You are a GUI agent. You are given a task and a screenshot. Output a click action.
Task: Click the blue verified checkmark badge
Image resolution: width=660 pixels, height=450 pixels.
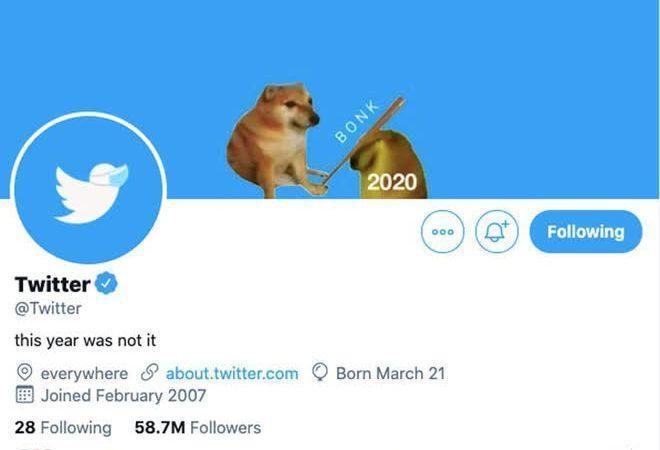coord(107,284)
